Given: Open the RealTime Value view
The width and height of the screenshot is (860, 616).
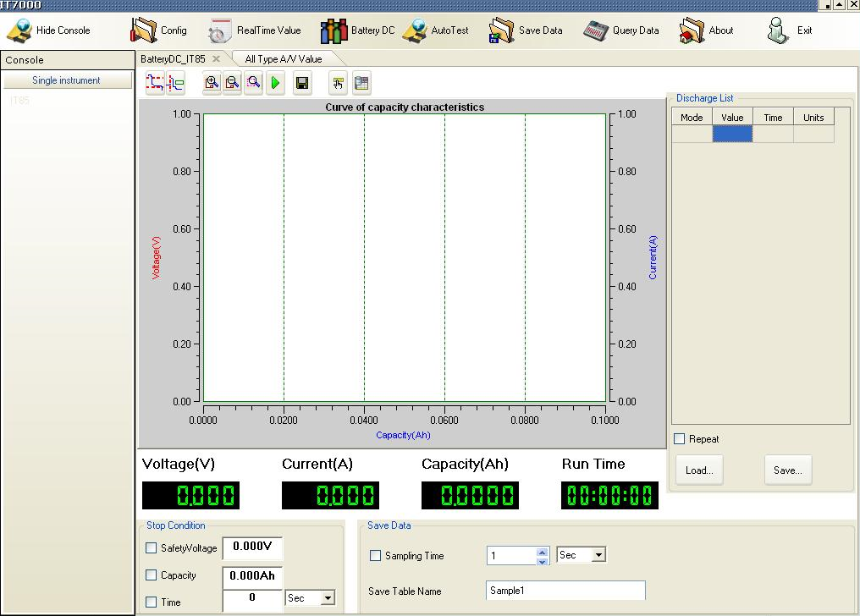Looking at the screenshot, I should point(255,30).
